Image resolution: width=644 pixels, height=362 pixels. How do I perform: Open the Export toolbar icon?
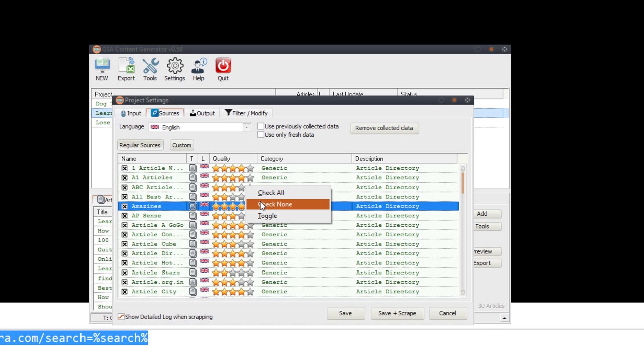(126, 69)
